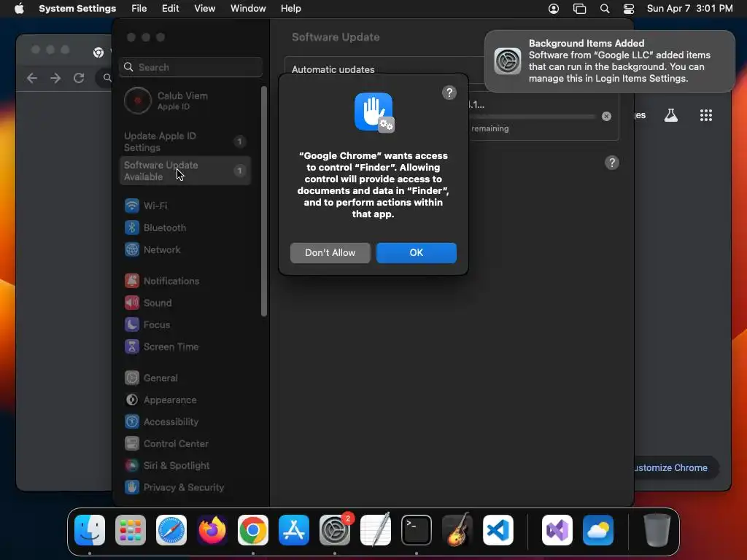Click OK in the Google Chrome access dialog
Image resolution: width=747 pixels, height=560 pixels.
pos(416,252)
